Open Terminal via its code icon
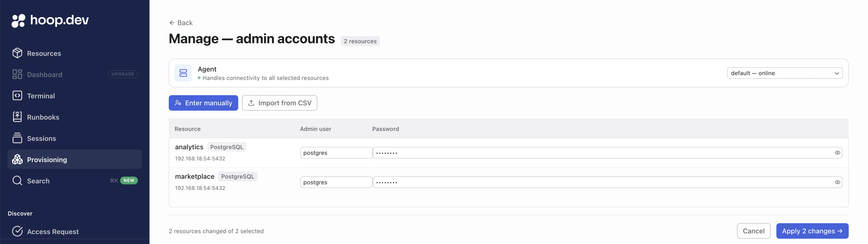 17,95
